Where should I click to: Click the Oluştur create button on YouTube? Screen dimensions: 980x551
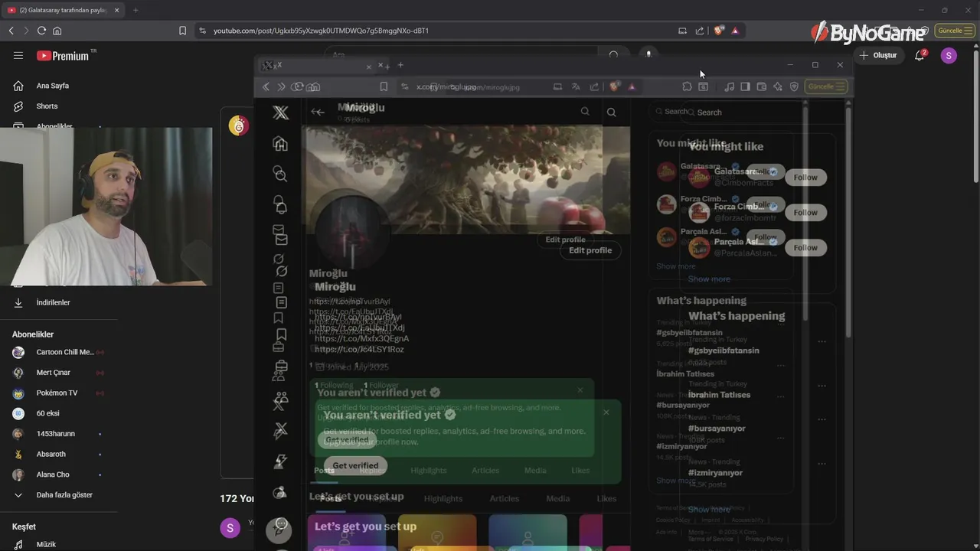[878, 55]
